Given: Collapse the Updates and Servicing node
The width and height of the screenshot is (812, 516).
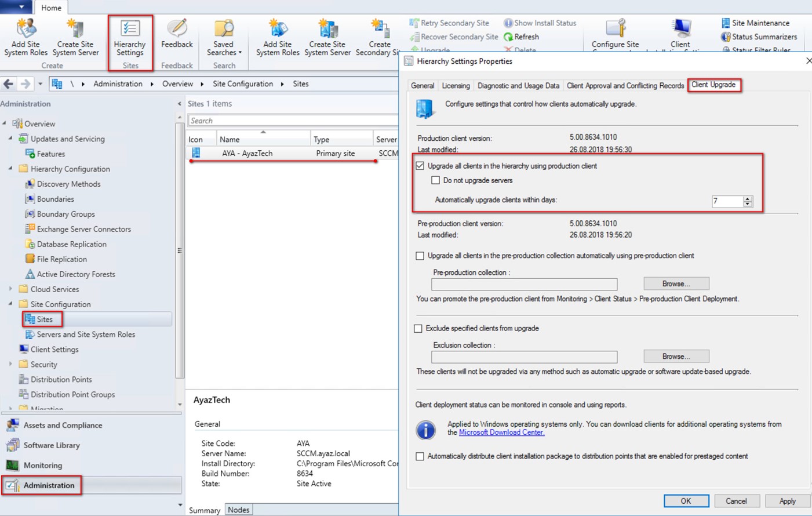Looking at the screenshot, I should point(10,139).
